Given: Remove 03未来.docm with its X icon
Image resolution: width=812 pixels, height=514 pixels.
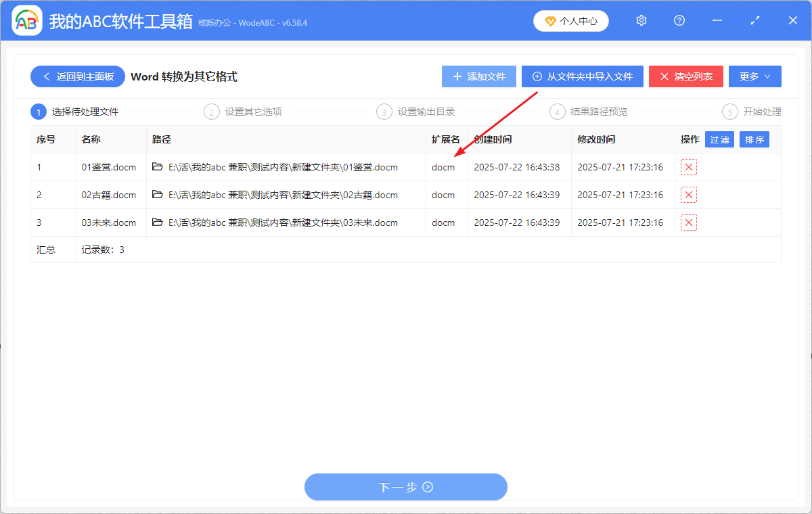Looking at the screenshot, I should click(688, 222).
